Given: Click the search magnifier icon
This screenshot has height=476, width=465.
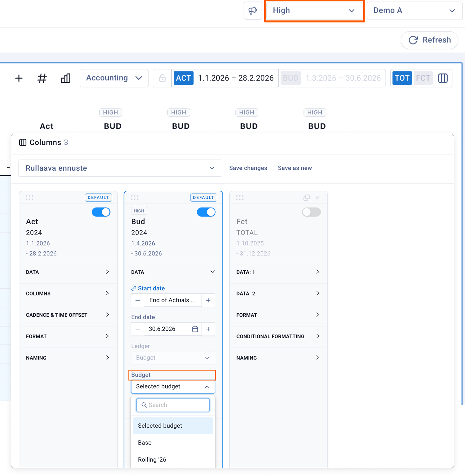Looking at the screenshot, I should point(144,405).
